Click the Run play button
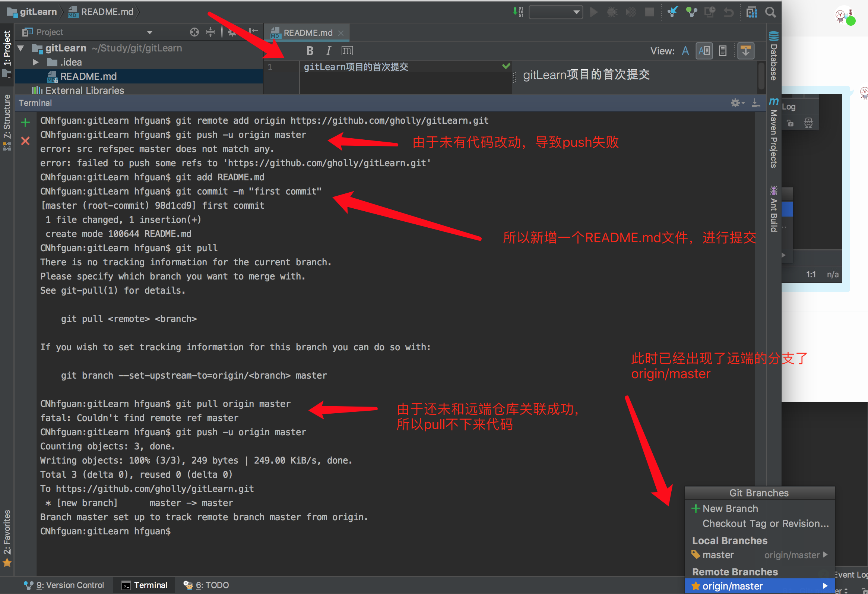 [x=593, y=12]
